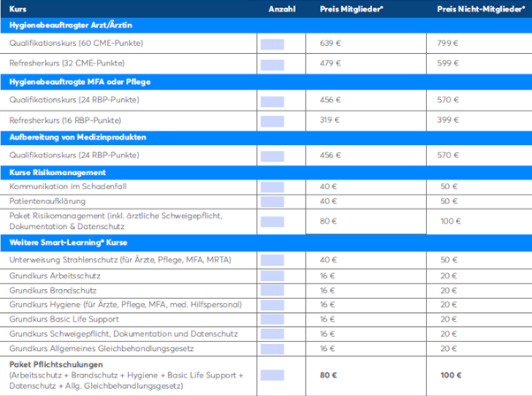Click Anzahl field for Grundkurs Basic Life Support

(272, 320)
